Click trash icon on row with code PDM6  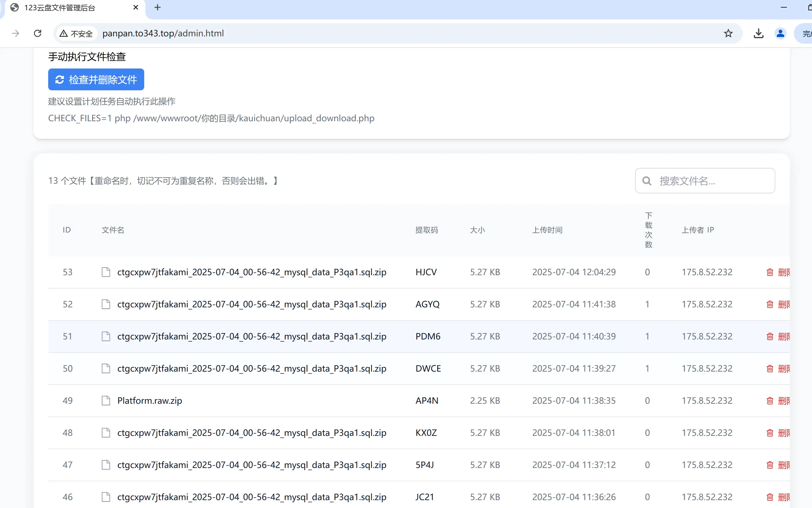770,336
